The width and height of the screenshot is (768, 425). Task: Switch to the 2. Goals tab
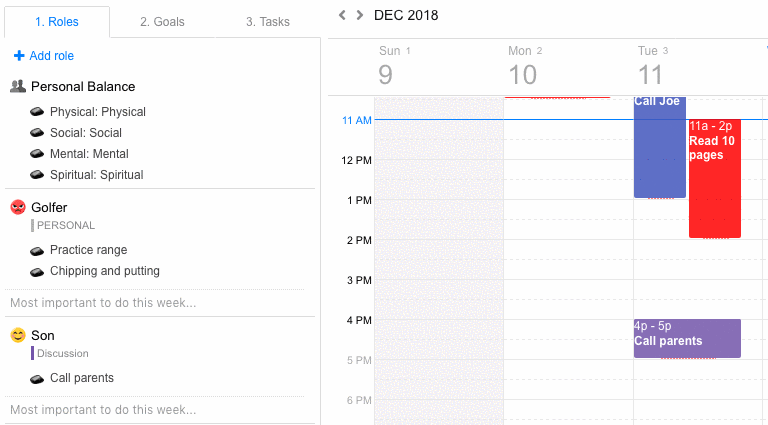(162, 22)
